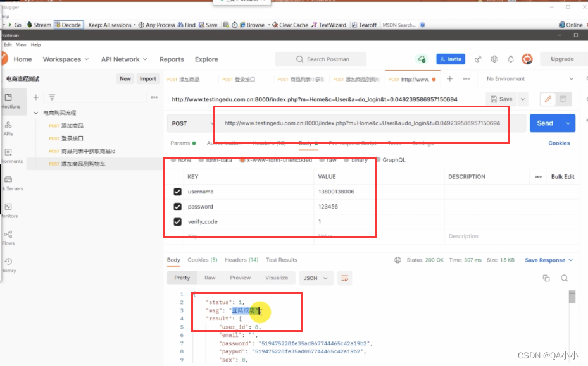Viewport: 588px width, 366px height.
Task: Open the Collections sidebar panel
Action: point(9,101)
